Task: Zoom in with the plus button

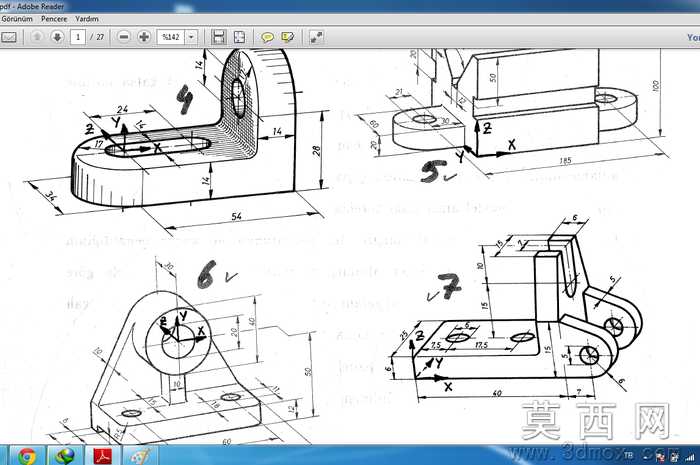Action: point(144,37)
